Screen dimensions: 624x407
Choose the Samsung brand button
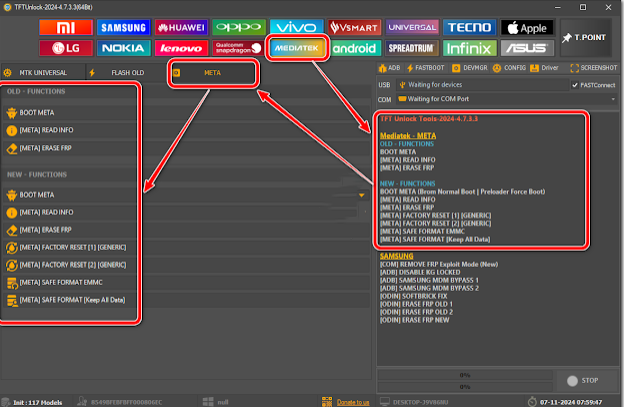pos(123,27)
